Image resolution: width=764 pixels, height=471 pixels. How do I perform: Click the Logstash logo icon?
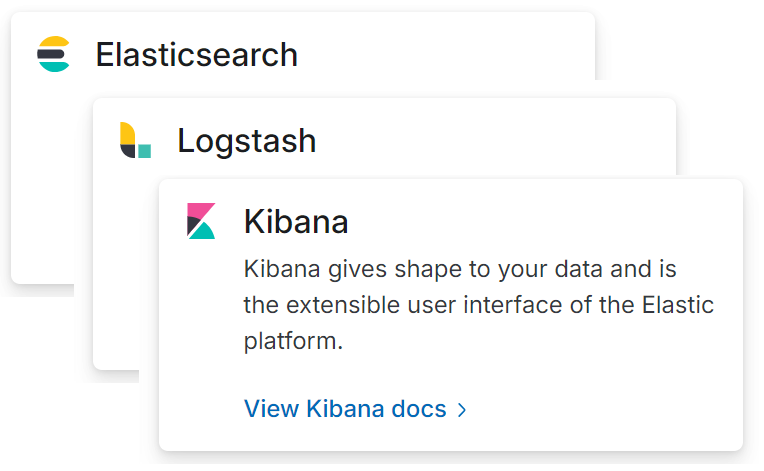tap(135, 140)
